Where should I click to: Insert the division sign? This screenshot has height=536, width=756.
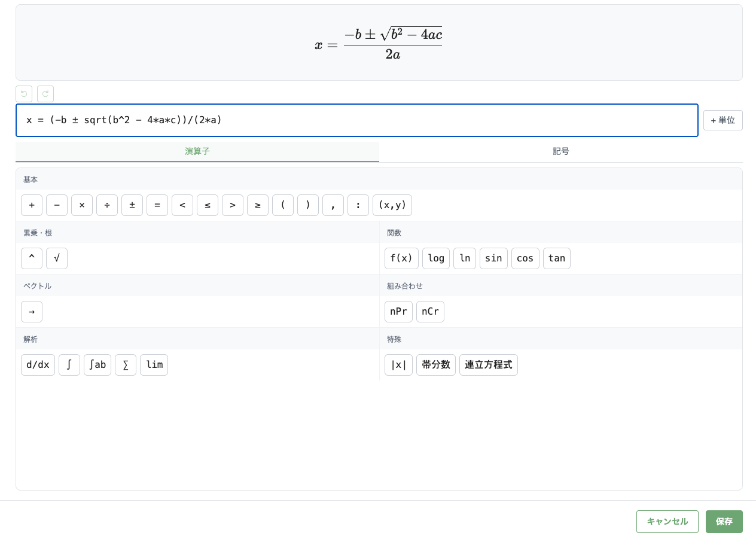[107, 205]
